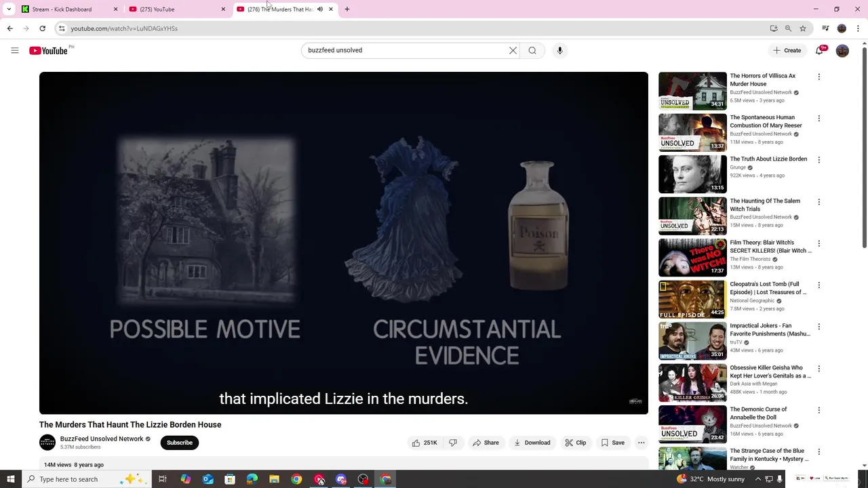View site information icon in address bar
Screen dimensions: 868x488
pyautogui.click(x=62, y=28)
